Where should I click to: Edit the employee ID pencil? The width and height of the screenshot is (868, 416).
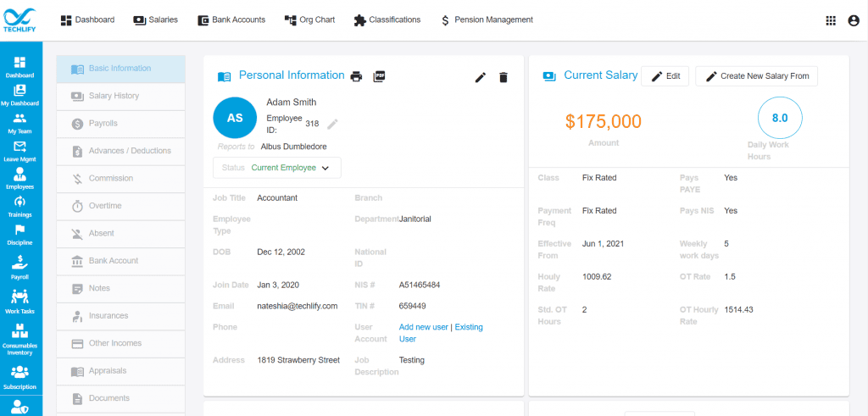[332, 124]
